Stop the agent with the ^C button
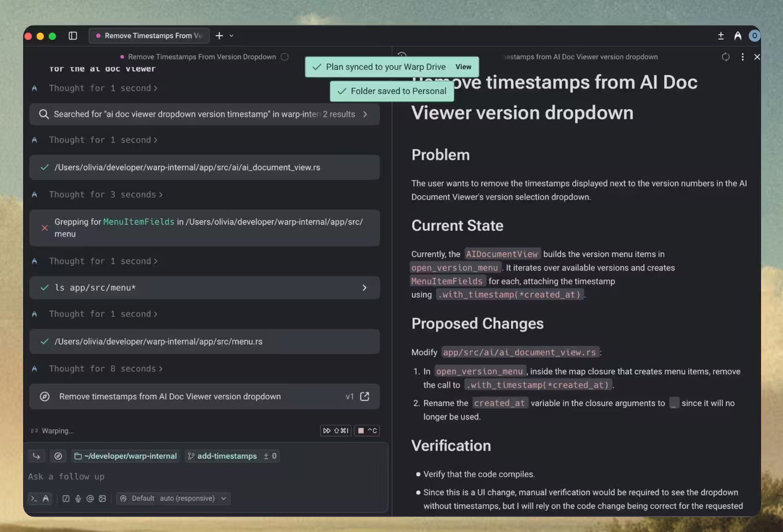This screenshot has height=532, width=783. (x=367, y=430)
